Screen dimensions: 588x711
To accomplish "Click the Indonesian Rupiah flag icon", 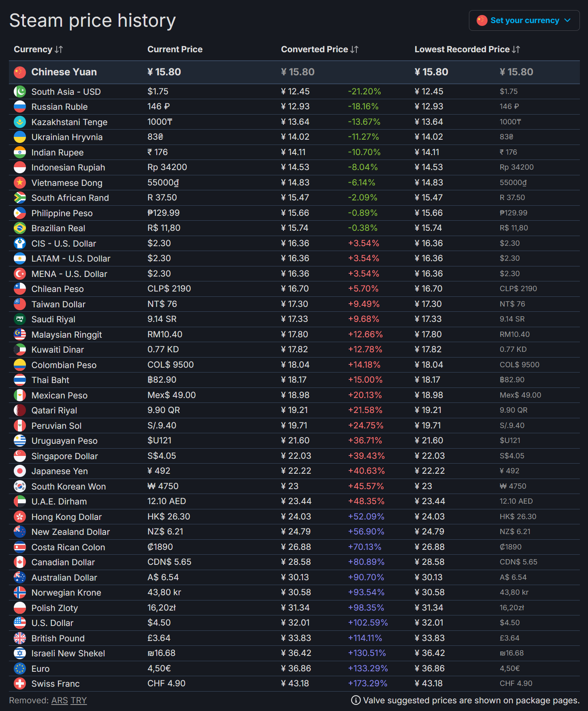I will click(20, 168).
